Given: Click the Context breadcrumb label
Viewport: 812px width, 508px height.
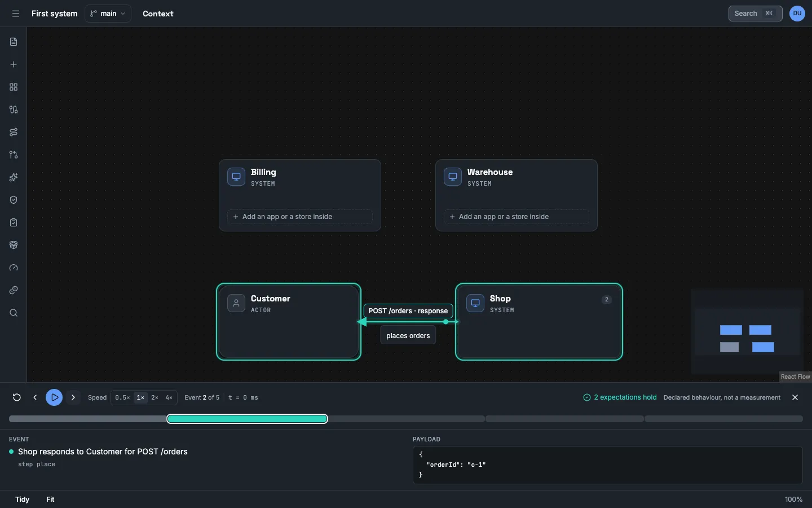Looking at the screenshot, I should (x=158, y=14).
